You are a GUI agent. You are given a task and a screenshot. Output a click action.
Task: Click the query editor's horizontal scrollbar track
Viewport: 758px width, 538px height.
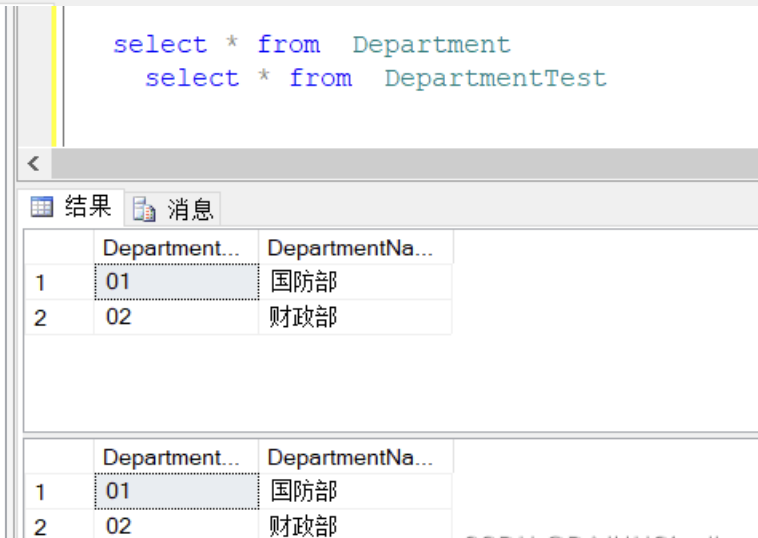(x=400, y=164)
